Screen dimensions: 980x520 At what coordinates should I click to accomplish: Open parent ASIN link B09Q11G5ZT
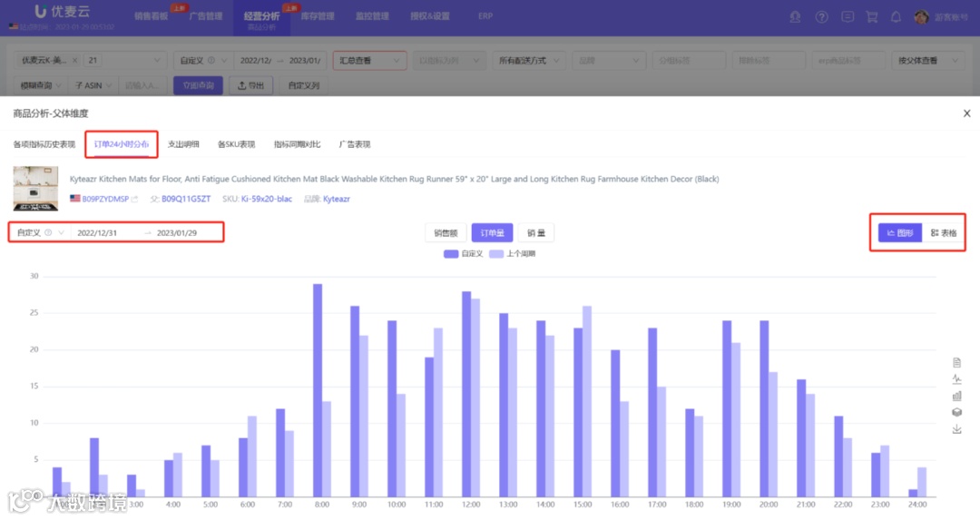tap(186, 199)
